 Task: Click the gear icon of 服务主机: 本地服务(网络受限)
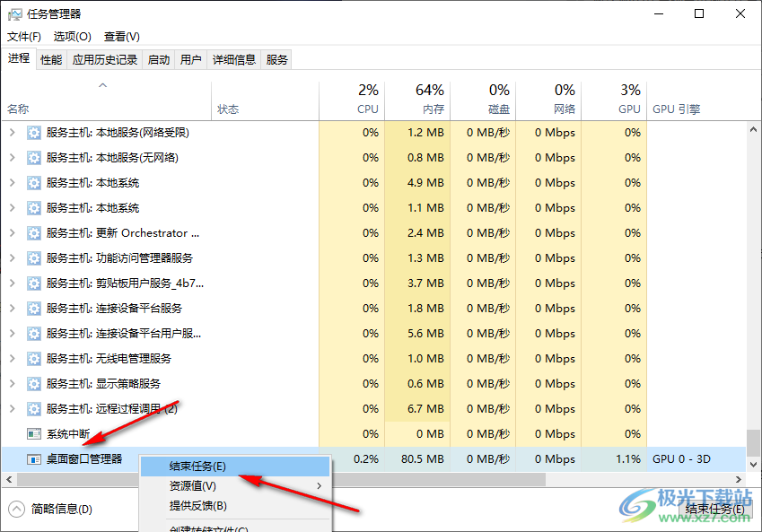(33, 133)
